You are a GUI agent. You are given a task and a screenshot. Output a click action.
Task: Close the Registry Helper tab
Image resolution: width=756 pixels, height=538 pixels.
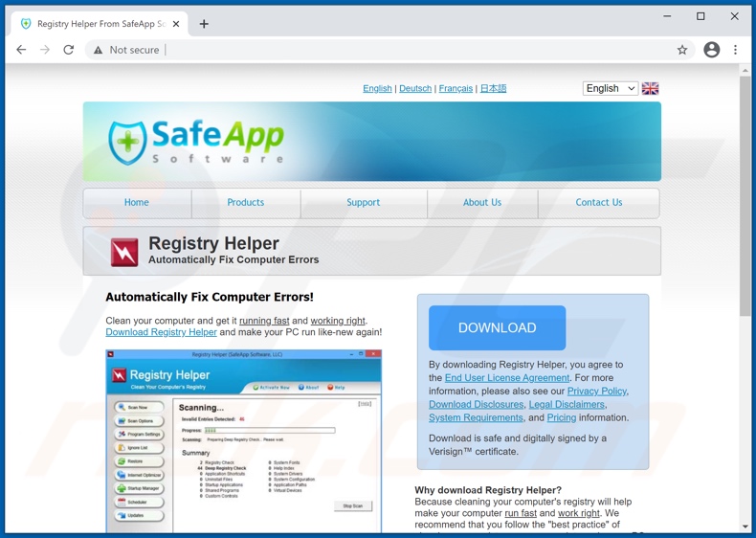pyautogui.click(x=176, y=24)
